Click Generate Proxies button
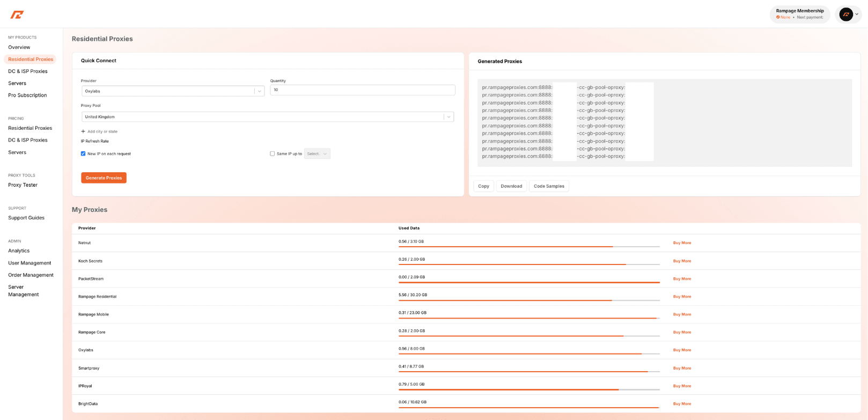The width and height of the screenshot is (868, 420). 104,178
